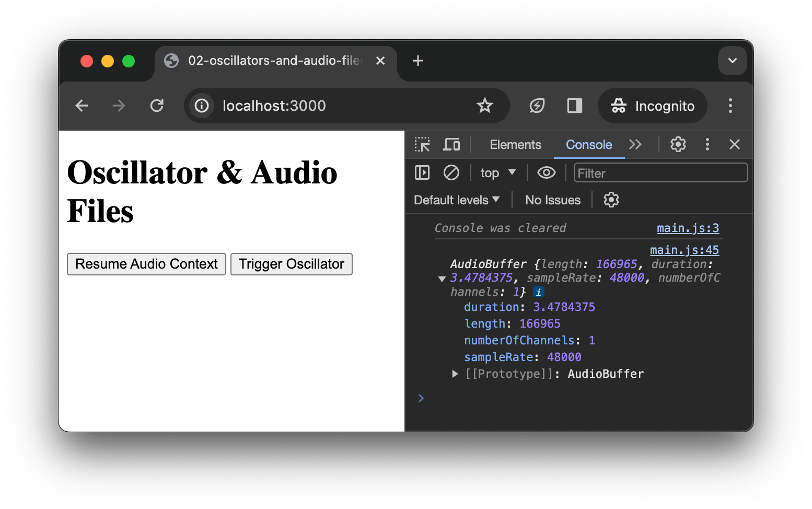Show the console sidebar panel
Image resolution: width=812 pixels, height=509 pixels.
pyautogui.click(x=422, y=172)
